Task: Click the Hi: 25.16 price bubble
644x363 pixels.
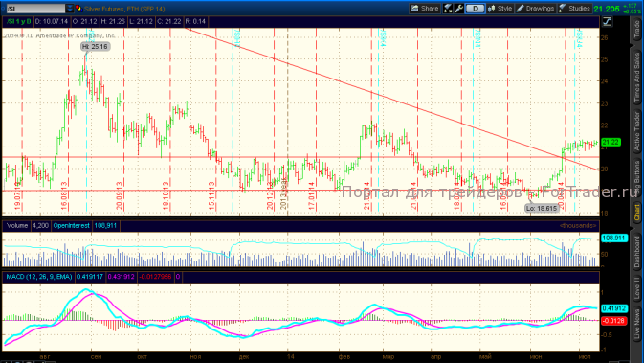Action: [96, 47]
